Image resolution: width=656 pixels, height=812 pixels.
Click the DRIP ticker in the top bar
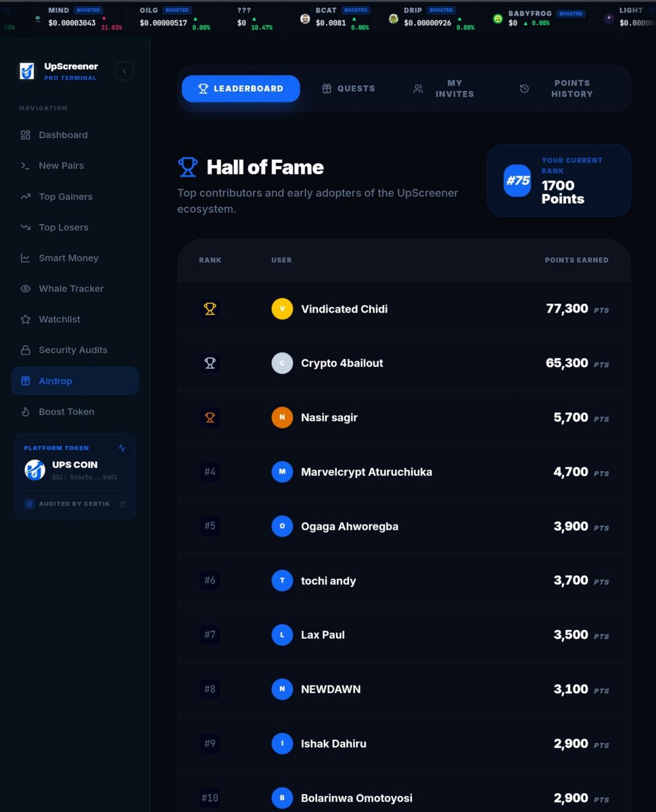point(431,18)
